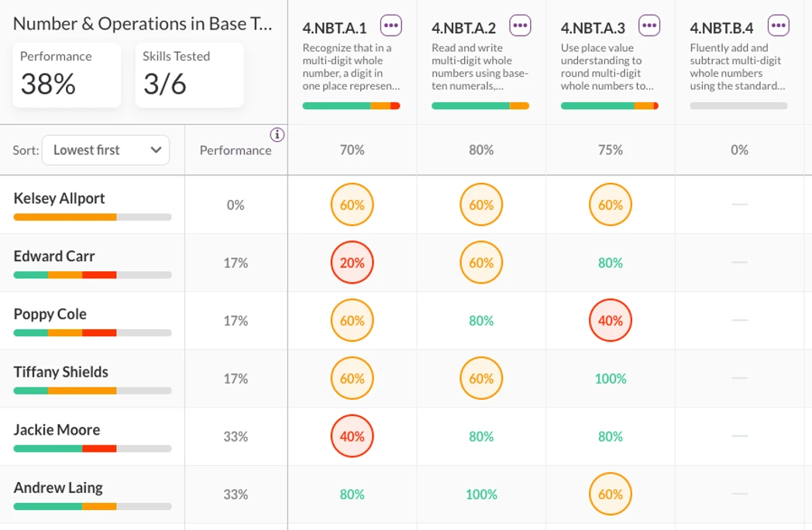Expand the truncated Number & Operations title
This screenshot has height=530, width=812.
tap(143, 23)
